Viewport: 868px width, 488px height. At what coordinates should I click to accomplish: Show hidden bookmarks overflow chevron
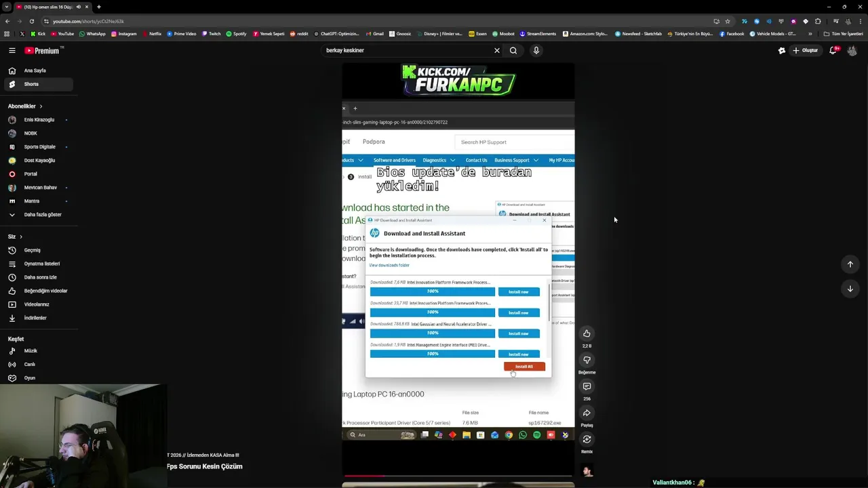(810, 34)
